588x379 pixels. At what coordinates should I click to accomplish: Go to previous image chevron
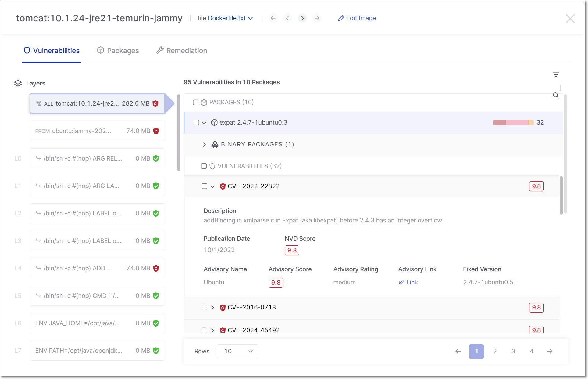(287, 18)
